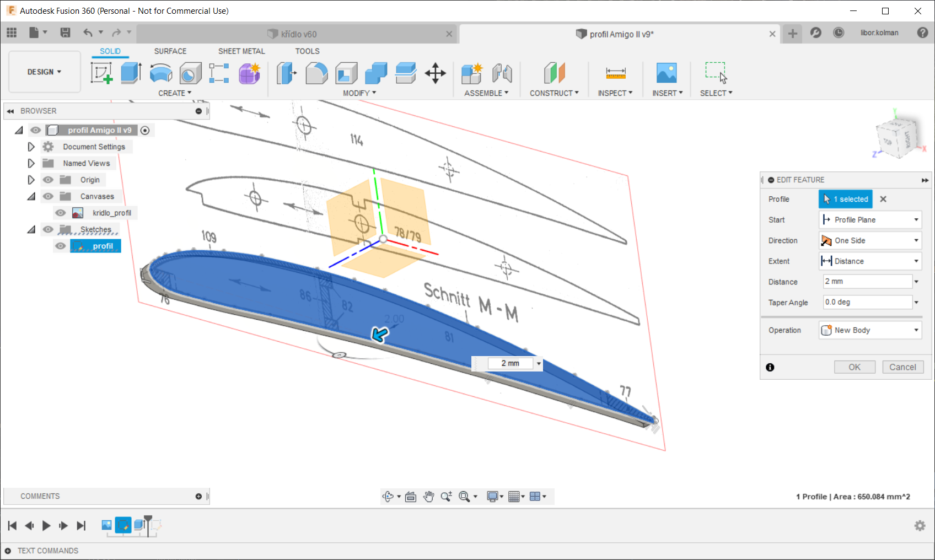Click OK in Edit Feature dialog
935x560 pixels.
(854, 367)
